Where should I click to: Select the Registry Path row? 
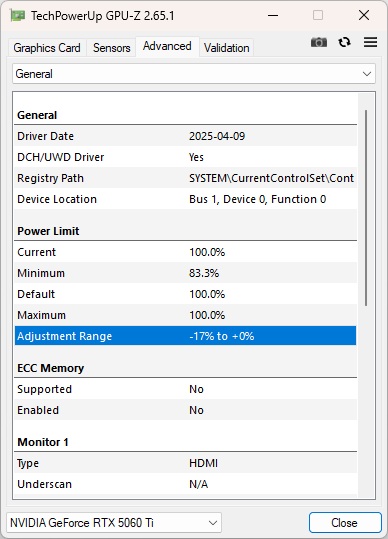[x=186, y=178]
